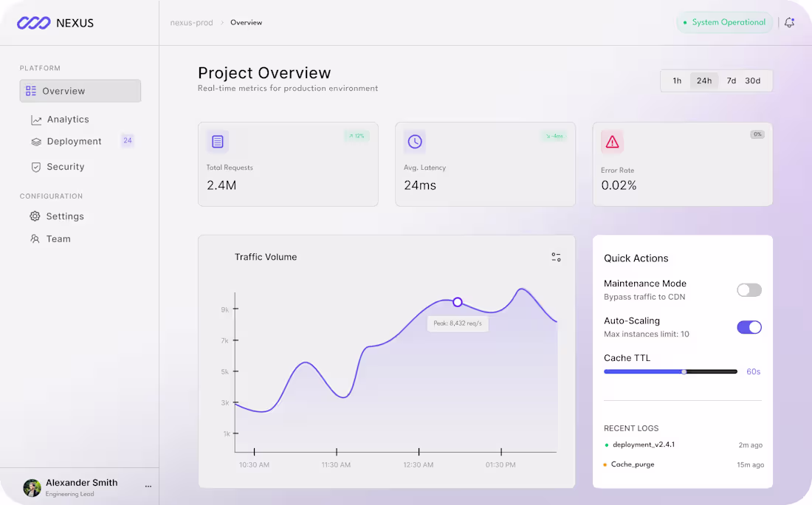
Task: Toggle the System Operational status pill
Action: click(x=724, y=22)
